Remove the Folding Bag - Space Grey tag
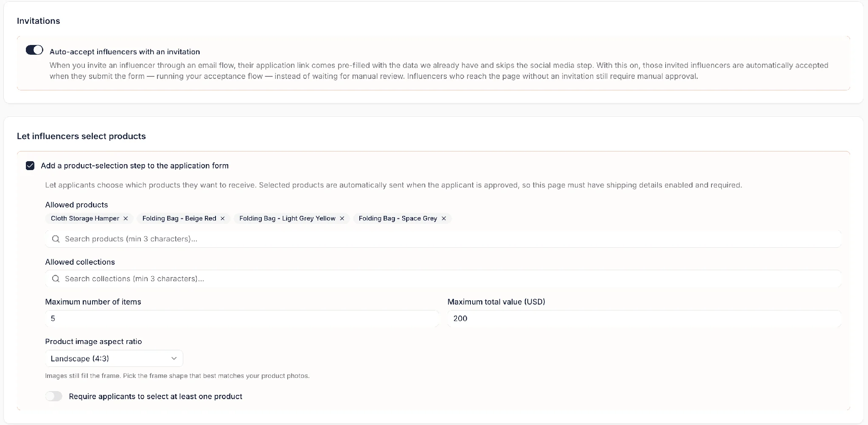This screenshot has width=868, height=425. pos(444,218)
